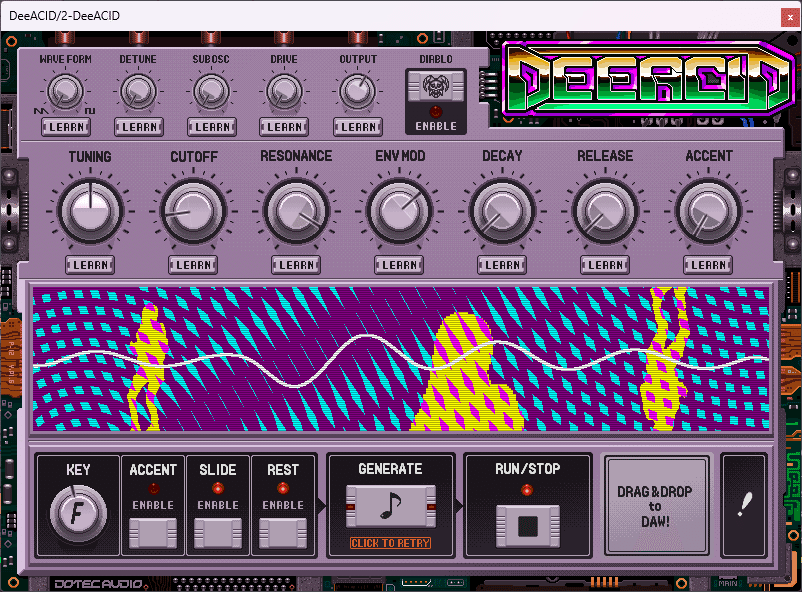Click the Resonance knob
This screenshot has width=802, height=592.
click(296, 210)
